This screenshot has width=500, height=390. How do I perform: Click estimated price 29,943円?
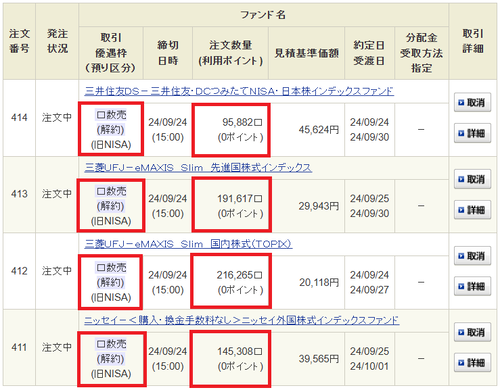click(319, 206)
